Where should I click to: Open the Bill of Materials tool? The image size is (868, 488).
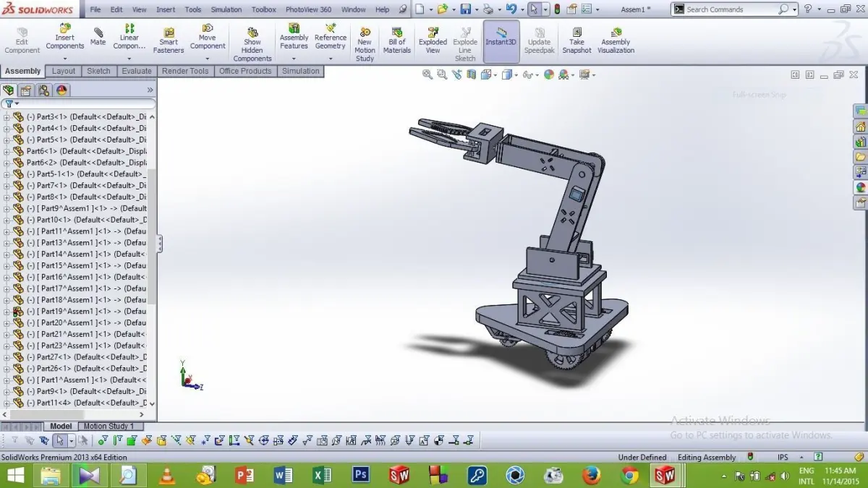397,41
